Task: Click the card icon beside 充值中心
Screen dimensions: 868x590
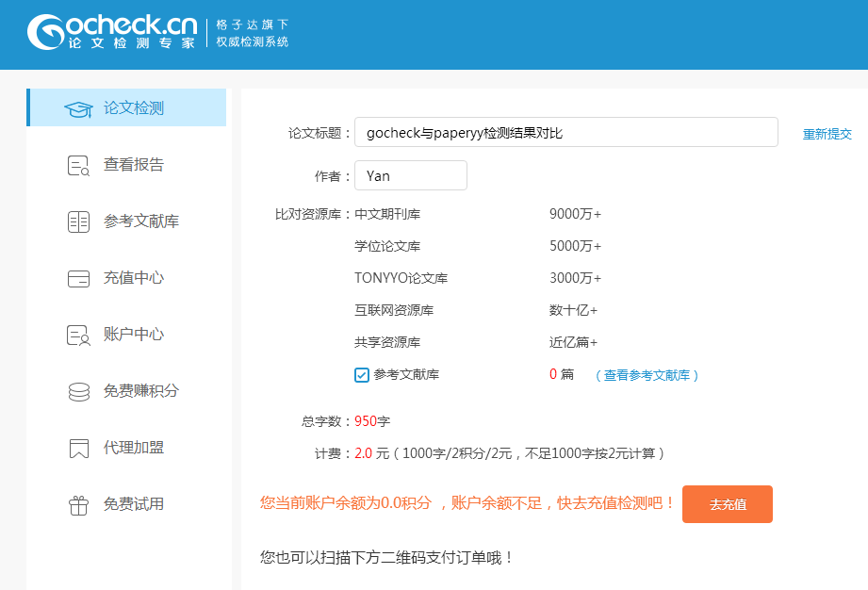Action: point(78,278)
